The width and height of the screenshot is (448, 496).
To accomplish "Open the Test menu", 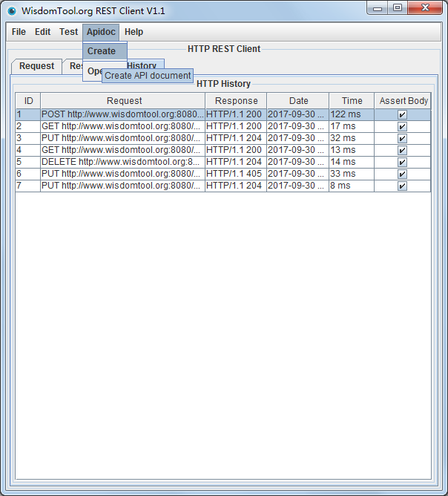I will [68, 32].
